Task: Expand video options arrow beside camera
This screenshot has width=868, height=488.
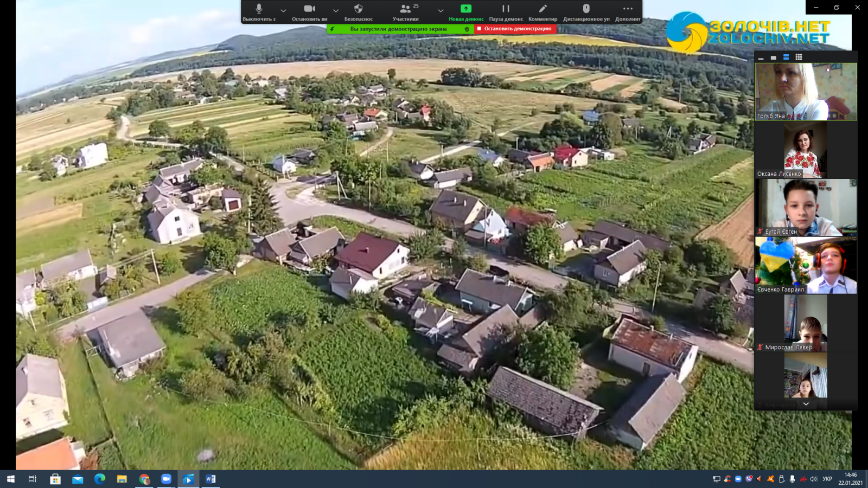Action: 336,10
